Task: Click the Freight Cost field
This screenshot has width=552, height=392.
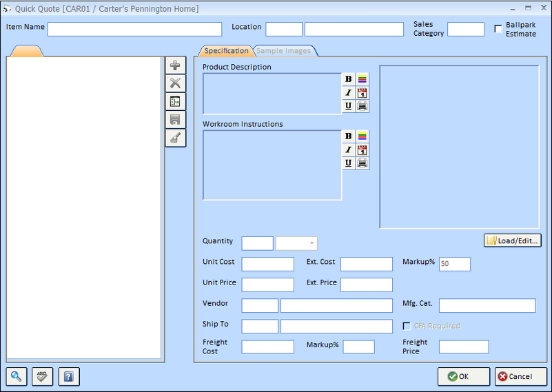Action: (x=268, y=347)
